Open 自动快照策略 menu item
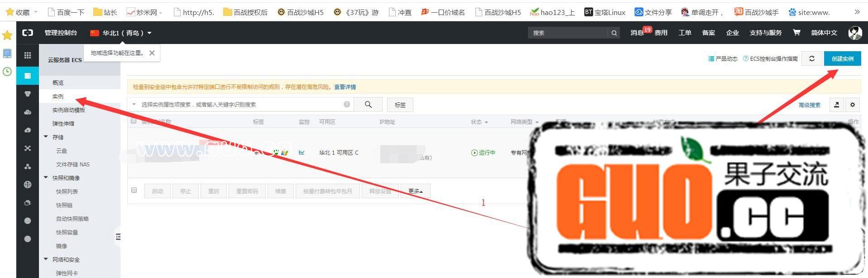The image size is (868, 278). click(x=72, y=219)
